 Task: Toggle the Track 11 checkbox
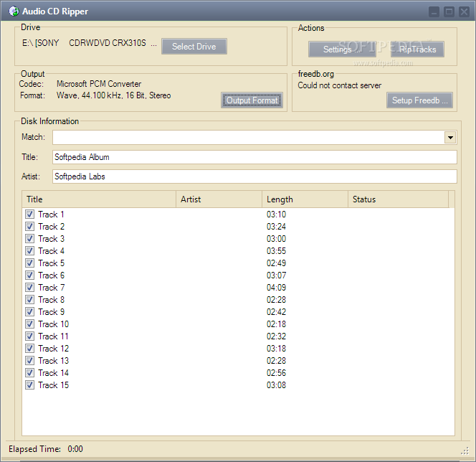30,336
